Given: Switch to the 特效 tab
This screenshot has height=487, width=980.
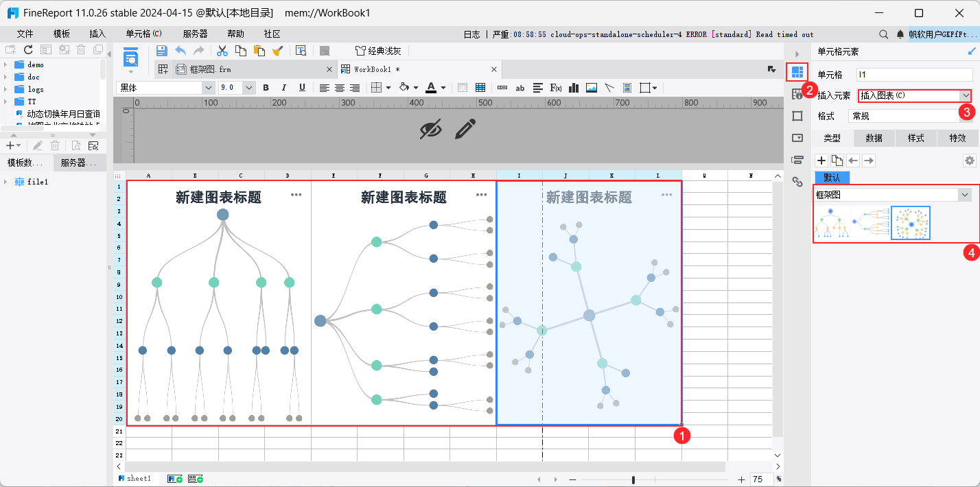Looking at the screenshot, I should click(958, 138).
